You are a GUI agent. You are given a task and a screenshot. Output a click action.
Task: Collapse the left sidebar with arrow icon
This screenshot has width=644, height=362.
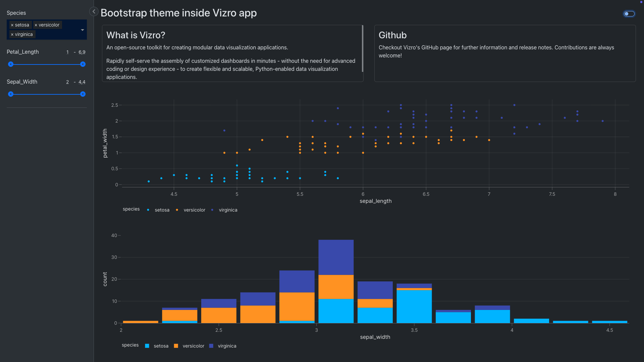pyautogui.click(x=94, y=11)
